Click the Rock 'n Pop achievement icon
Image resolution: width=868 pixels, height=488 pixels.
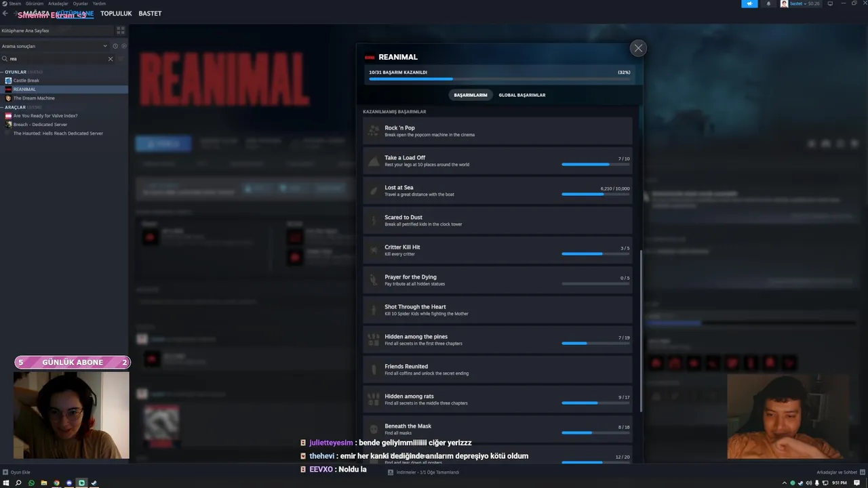(374, 131)
